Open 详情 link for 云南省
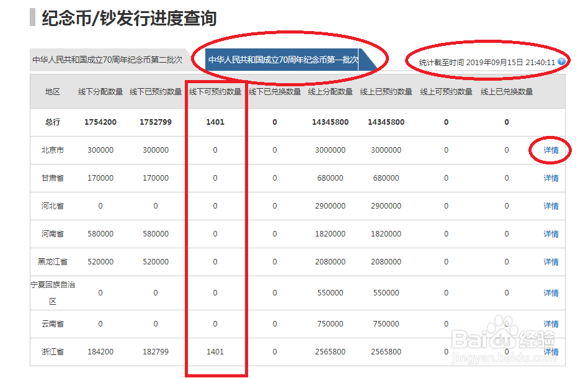 (551, 324)
